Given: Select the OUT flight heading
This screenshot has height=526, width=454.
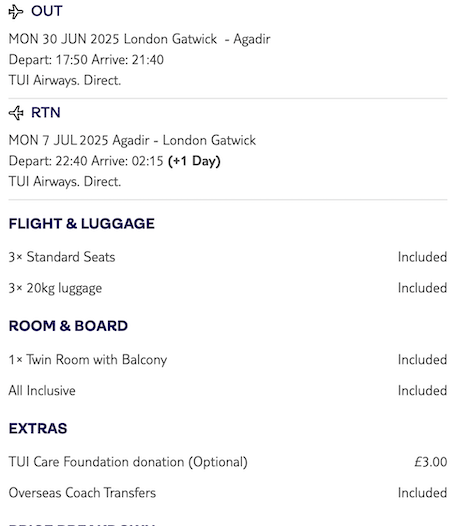Looking at the screenshot, I should 47,11.
